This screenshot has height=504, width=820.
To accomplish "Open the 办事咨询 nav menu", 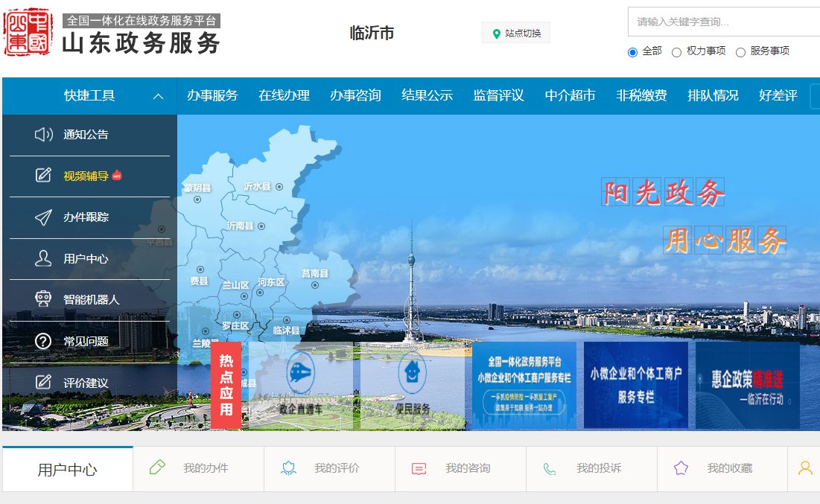I will pos(355,95).
